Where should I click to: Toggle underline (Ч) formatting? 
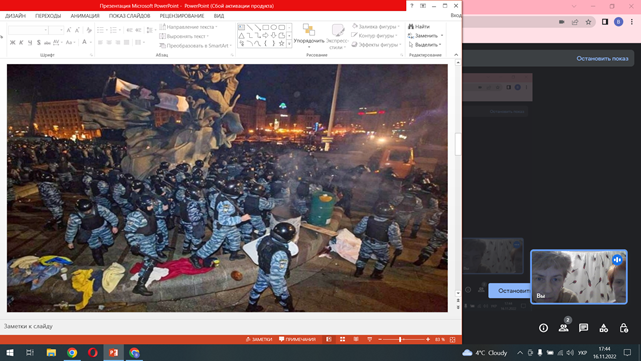coord(29,42)
